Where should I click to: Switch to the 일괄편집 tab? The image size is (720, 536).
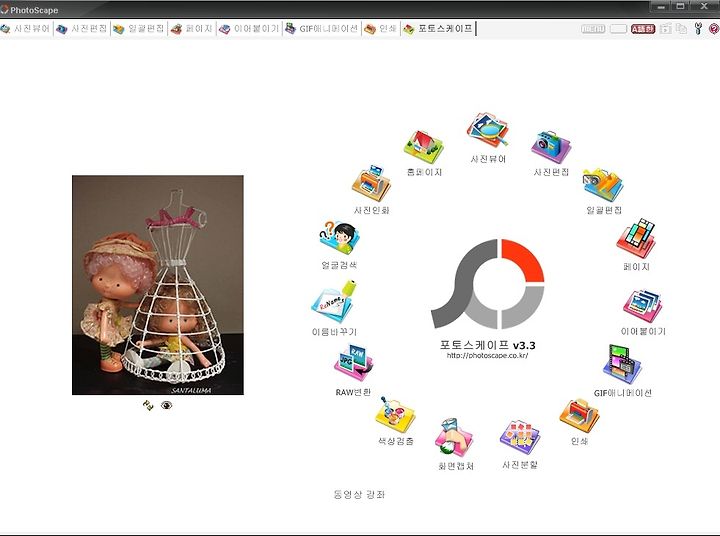pyautogui.click(x=139, y=29)
